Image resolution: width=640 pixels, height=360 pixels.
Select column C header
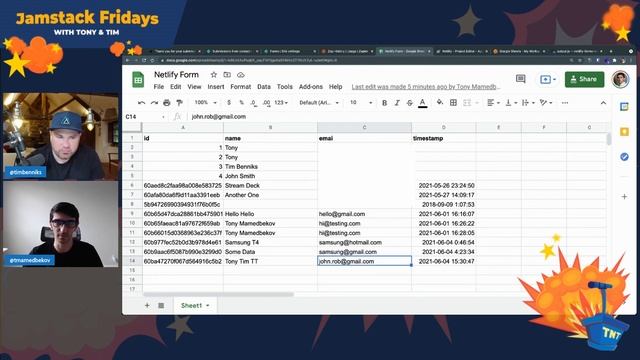(x=364, y=127)
